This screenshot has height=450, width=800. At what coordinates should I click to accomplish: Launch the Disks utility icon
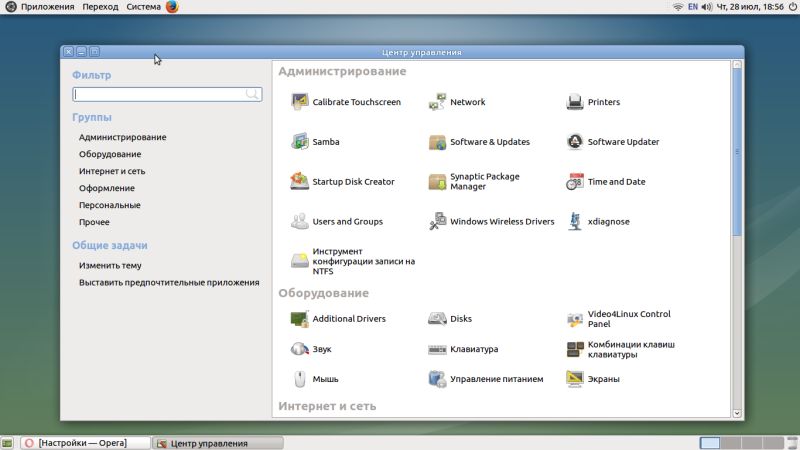pos(437,318)
